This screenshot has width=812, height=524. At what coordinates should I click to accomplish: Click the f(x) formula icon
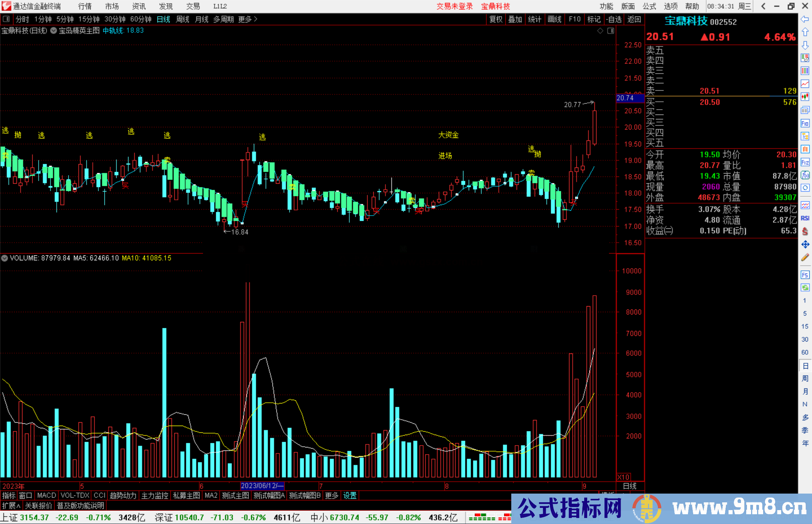[x=805, y=175]
